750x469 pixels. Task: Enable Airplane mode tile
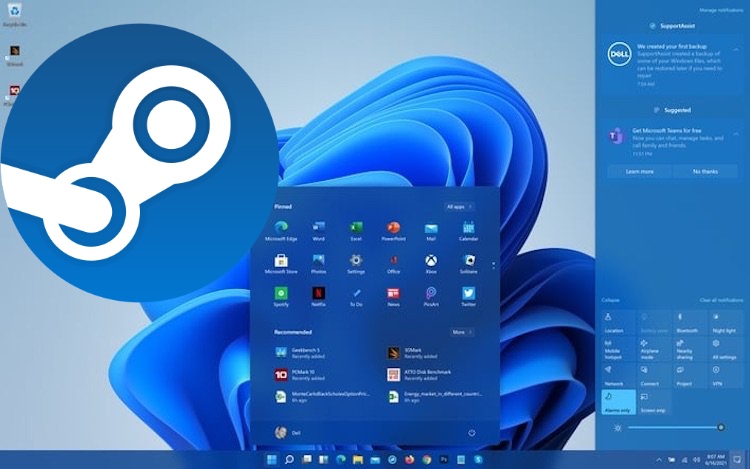(x=653, y=349)
